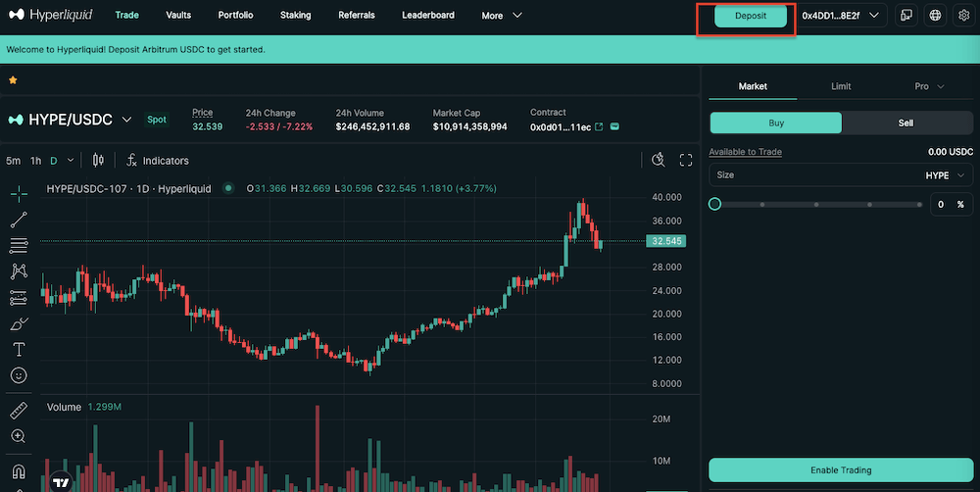Image resolution: width=980 pixels, height=492 pixels.
Task: Select the text annotation tool
Action: coord(19,350)
